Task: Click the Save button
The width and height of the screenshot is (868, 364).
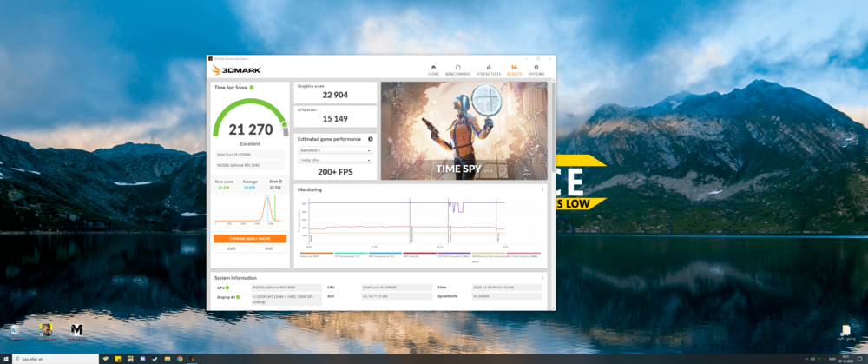Action: (x=268, y=248)
